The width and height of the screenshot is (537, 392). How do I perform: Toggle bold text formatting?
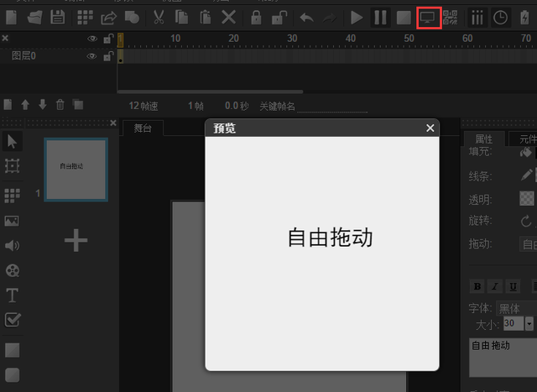click(x=477, y=286)
